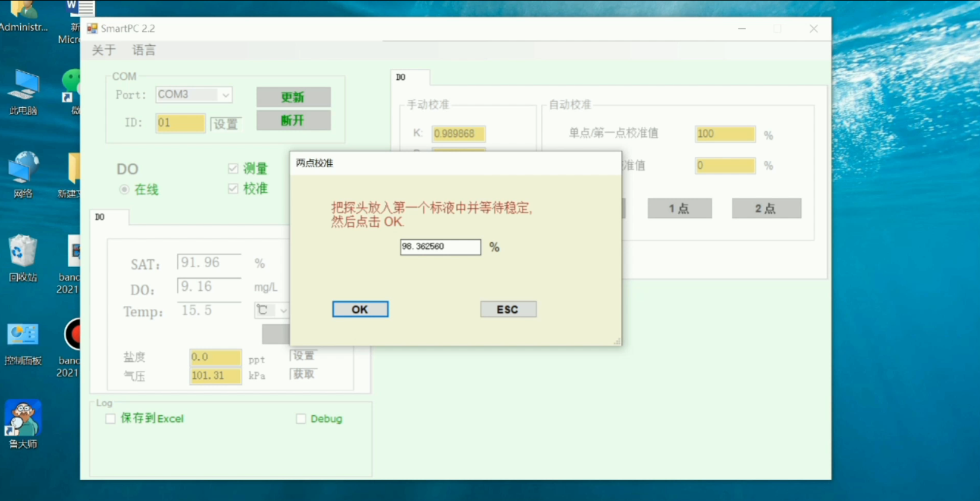Enable the 保存到Excel checkbox

[x=111, y=419]
